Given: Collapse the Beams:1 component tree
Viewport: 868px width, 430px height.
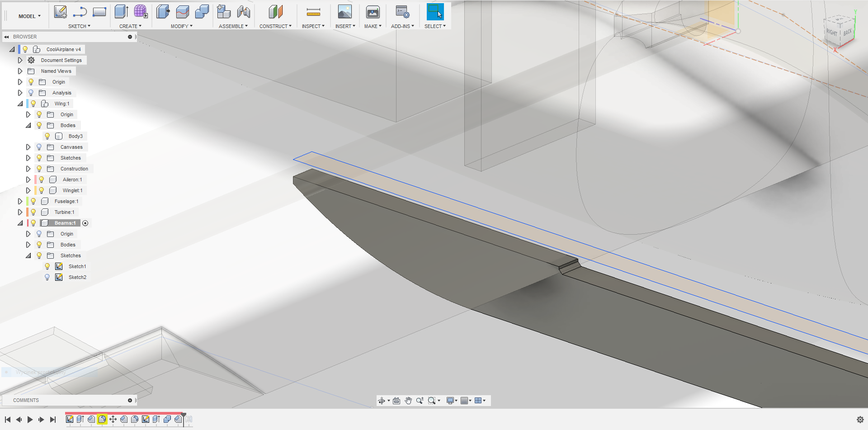Looking at the screenshot, I should coord(20,223).
